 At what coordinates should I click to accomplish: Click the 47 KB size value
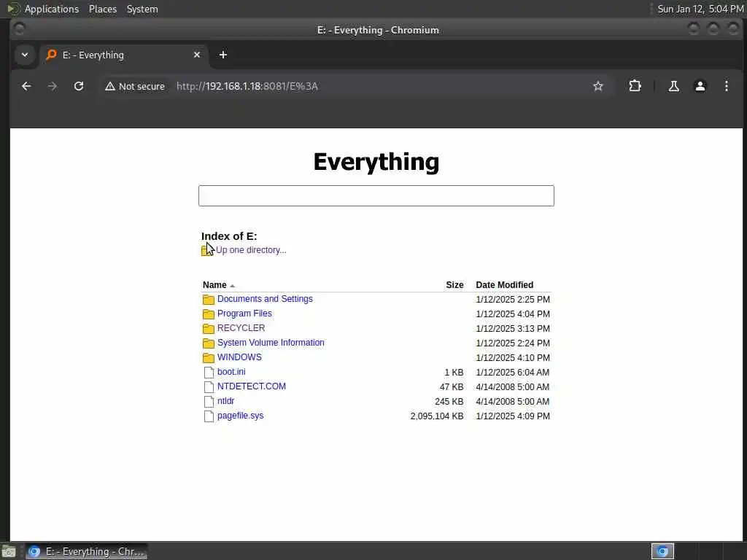(x=451, y=386)
